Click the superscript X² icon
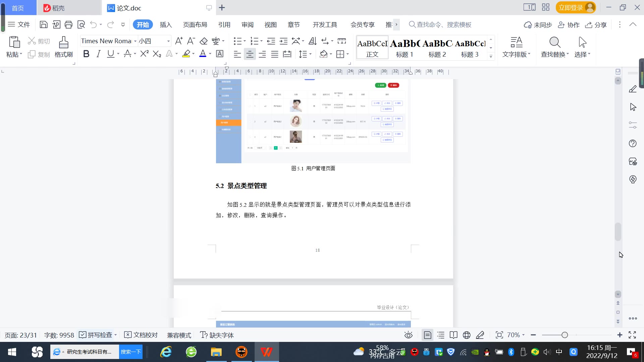The height and width of the screenshot is (362, 644). [144, 54]
